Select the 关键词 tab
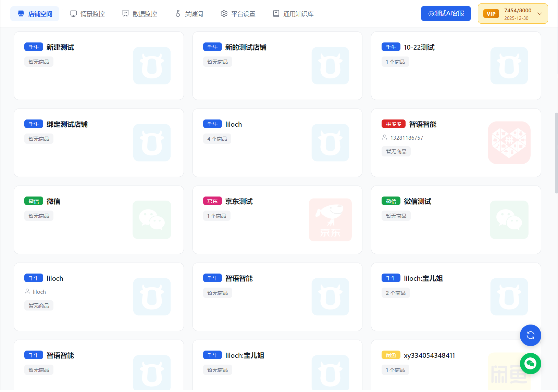The image size is (558, 392). pos(189,14)
